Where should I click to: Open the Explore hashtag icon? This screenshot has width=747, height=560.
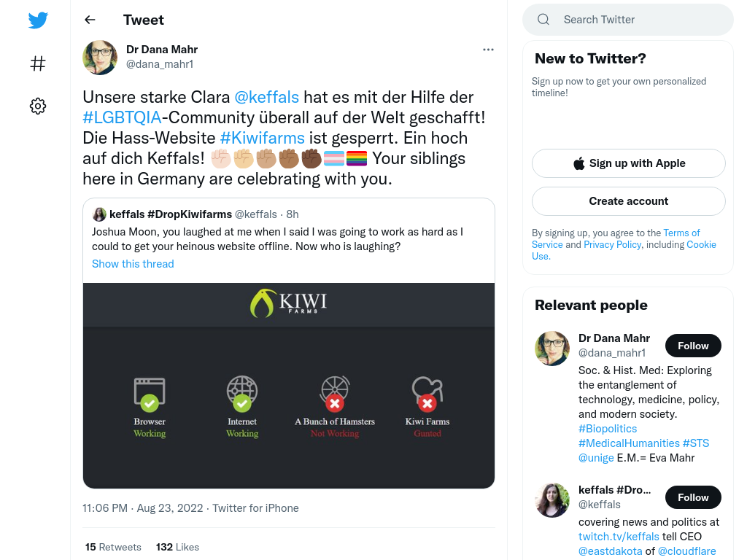point(38,63)
